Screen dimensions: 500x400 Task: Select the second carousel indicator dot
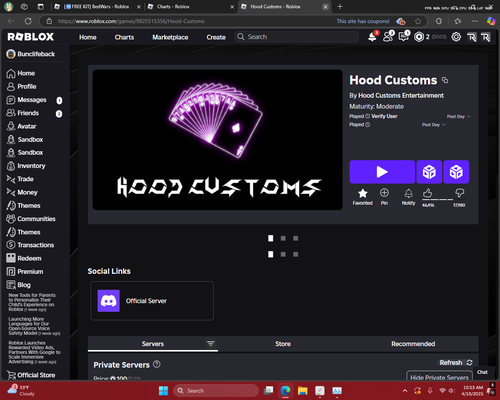pos(283,238)
